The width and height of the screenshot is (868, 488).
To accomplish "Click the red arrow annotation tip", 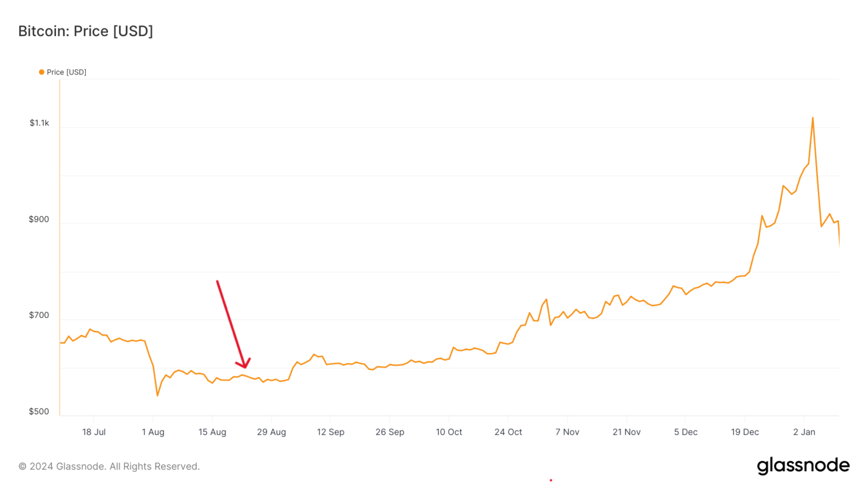I will pyautogui.click(x=245, y=367).
